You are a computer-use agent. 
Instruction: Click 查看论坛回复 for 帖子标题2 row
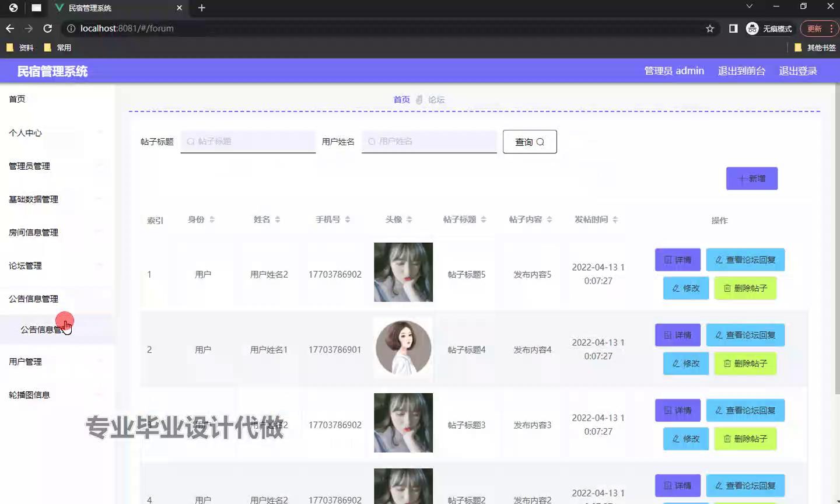coord(745,485)
